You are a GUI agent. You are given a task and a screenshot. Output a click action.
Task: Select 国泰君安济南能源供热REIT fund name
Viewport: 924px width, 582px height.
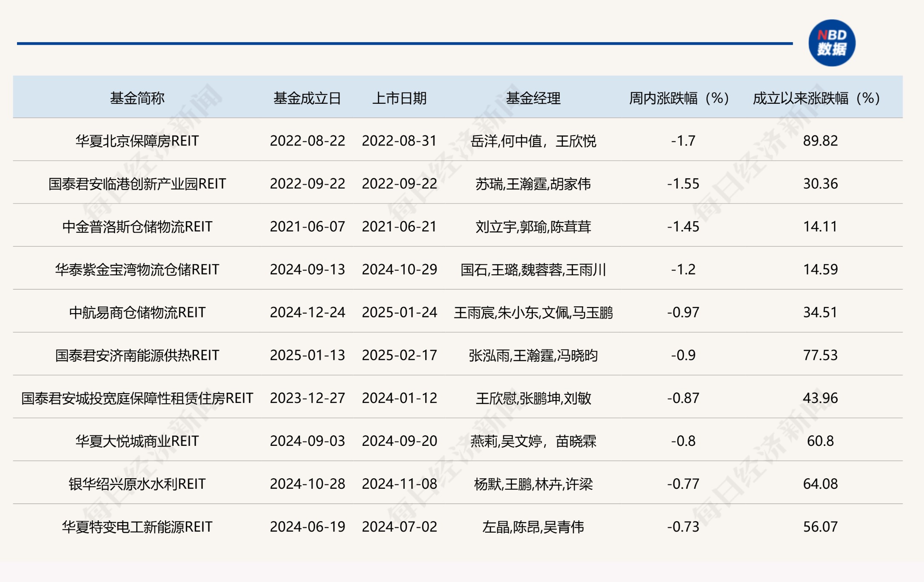[x=136, y=356]
